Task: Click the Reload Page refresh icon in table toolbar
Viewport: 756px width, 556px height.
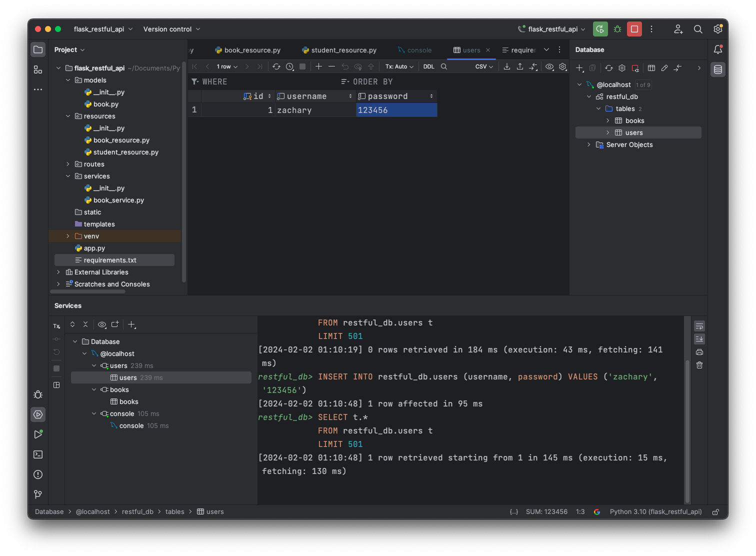Action: coord(276,66)
